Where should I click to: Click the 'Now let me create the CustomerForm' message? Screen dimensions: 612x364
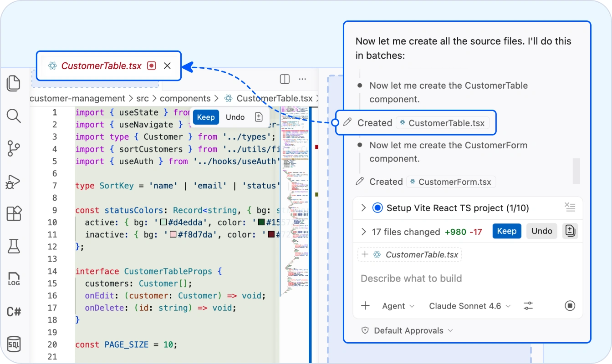pos(449,152)
